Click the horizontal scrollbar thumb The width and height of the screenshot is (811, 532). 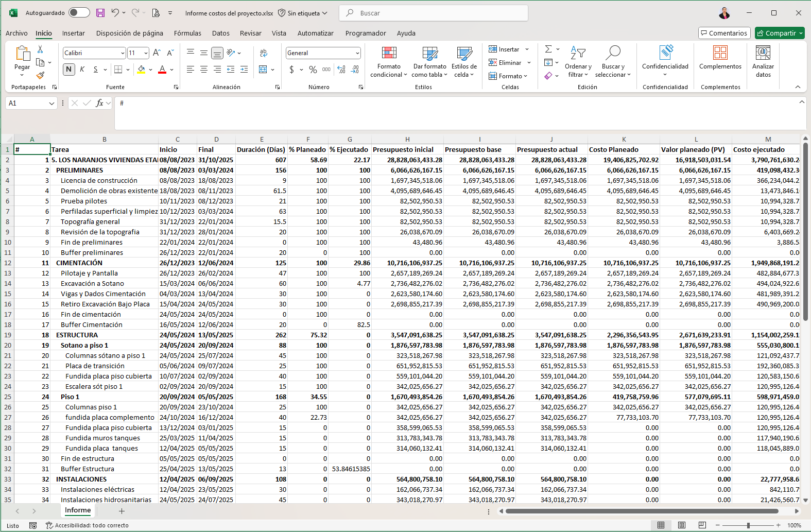[642, 511]
